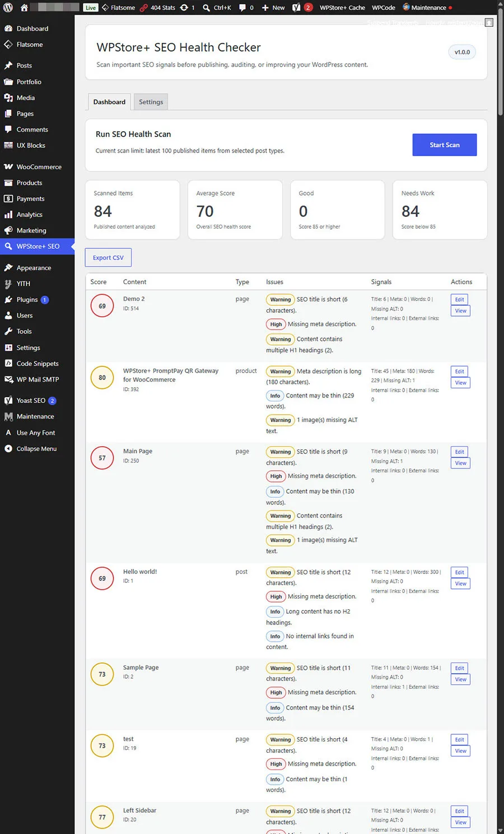Open the Users icon

8,316
